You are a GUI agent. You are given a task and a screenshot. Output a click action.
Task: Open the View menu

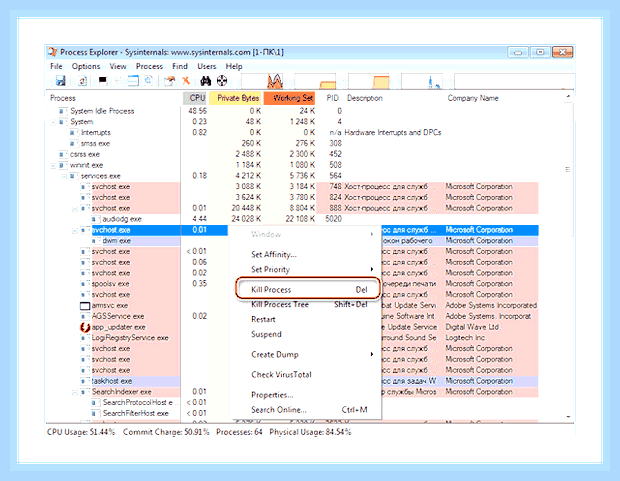118,66
